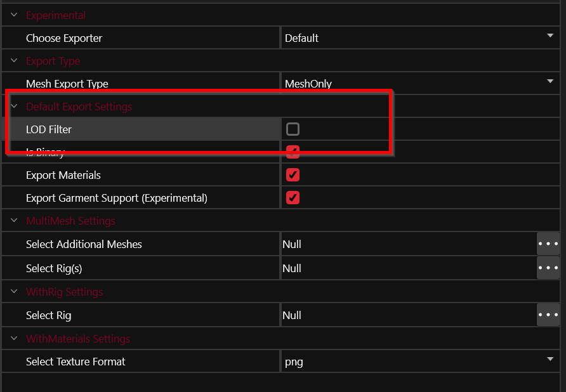This screenshot has width=566, height=392.
Task: Collapse the WithMaterials Settings section chevron
Action: [x=14, y=339]
